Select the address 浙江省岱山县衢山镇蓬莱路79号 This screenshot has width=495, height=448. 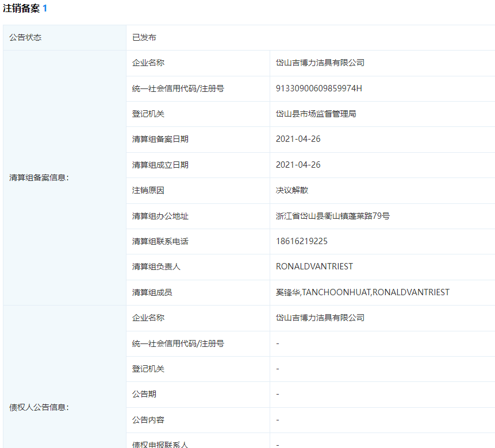(333, 216)
